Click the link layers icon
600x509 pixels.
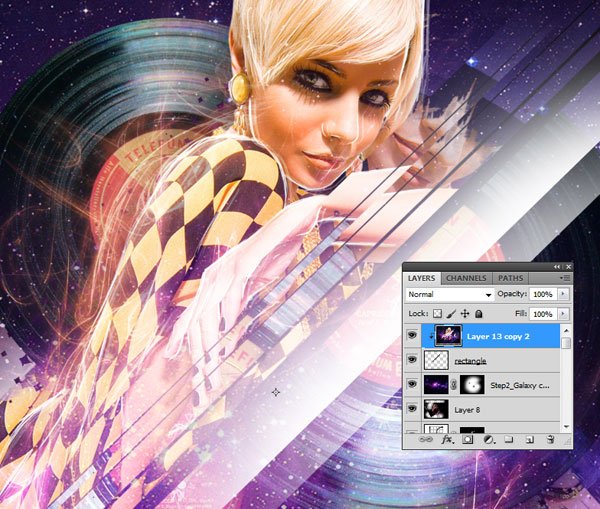(x=425, y=440)
